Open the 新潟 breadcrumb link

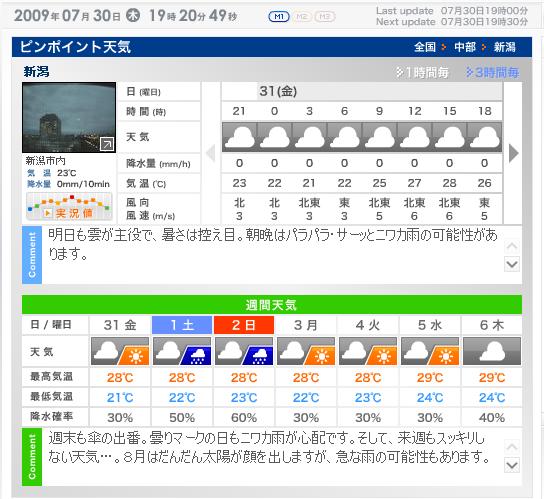pyautogui.click(x=505, y=47)
